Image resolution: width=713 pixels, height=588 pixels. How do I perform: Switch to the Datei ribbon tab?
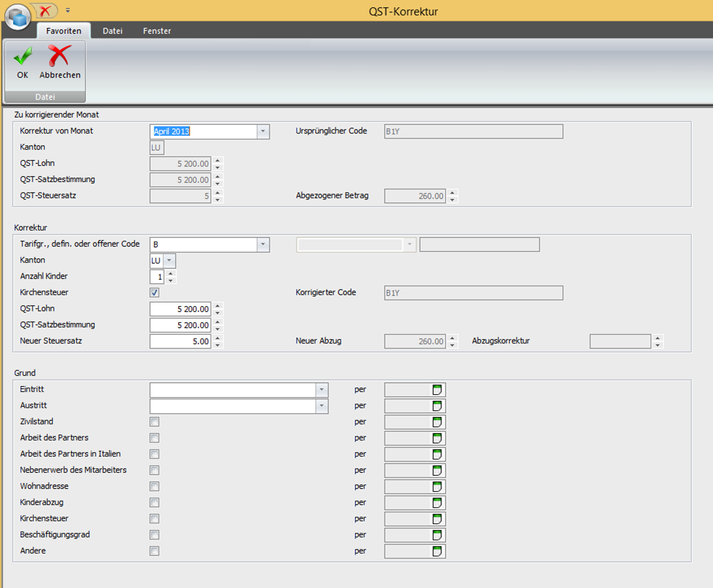pyautogui.click(x=112, y=31)
